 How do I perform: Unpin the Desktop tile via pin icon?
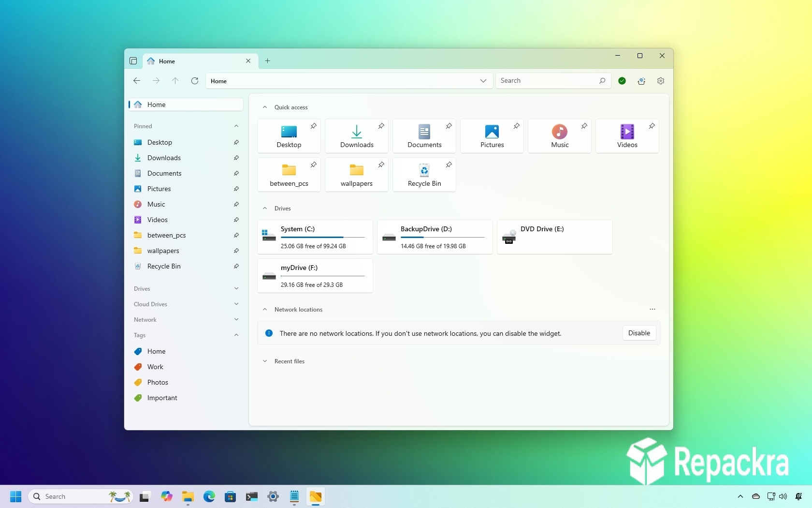[314, 126]
